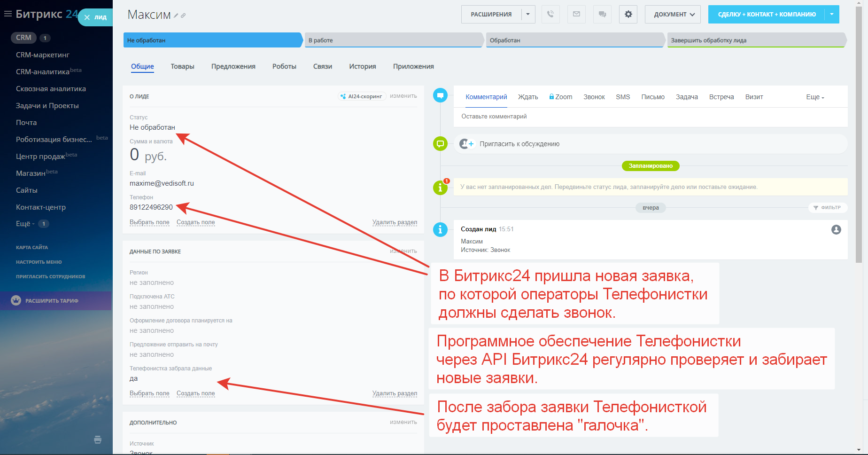Set lead stage to Обработан
This screenshot has height=455, width=868.
tap(575, 40)
